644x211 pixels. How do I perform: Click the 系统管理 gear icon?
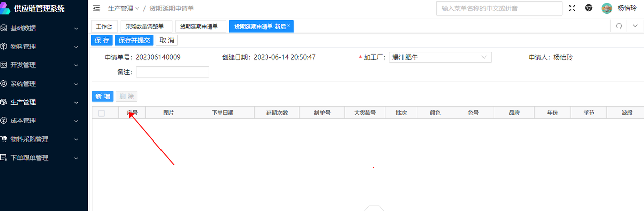click(4, 84)
